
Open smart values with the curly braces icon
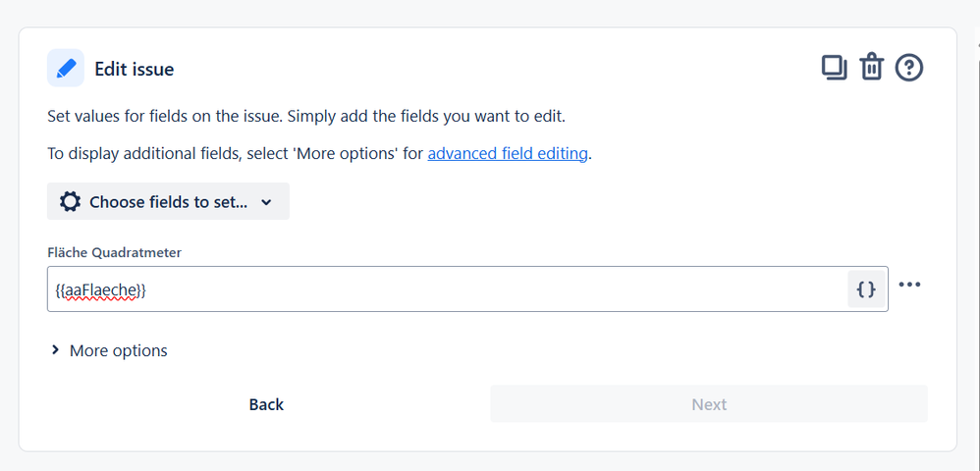[x=866, y=289]
